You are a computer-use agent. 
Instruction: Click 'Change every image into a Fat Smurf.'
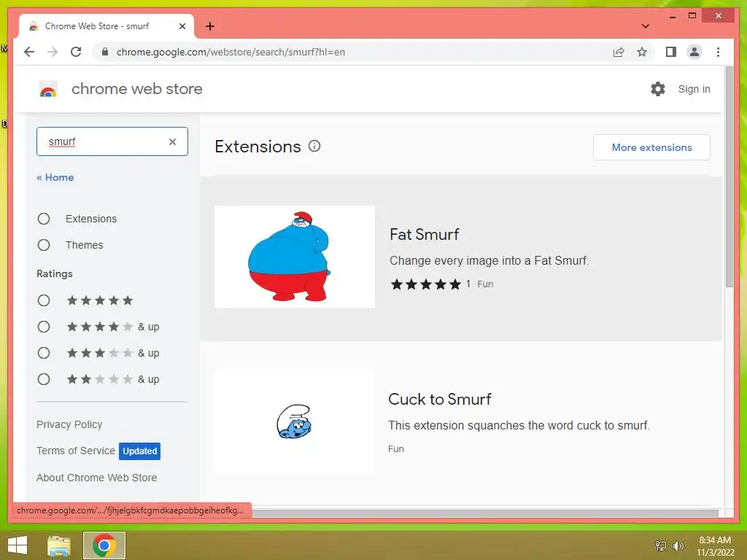(489, 260)
